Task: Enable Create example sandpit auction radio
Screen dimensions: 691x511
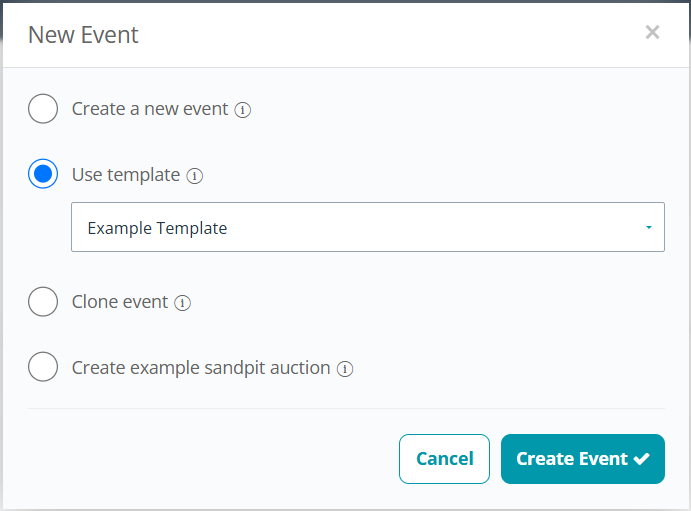Action: [x=43, y=367]
